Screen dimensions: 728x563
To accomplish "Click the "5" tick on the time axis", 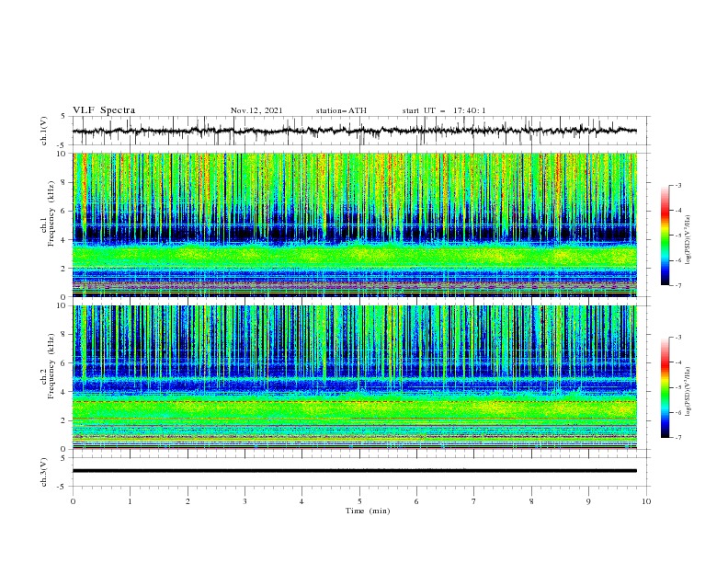I will 359,501.
